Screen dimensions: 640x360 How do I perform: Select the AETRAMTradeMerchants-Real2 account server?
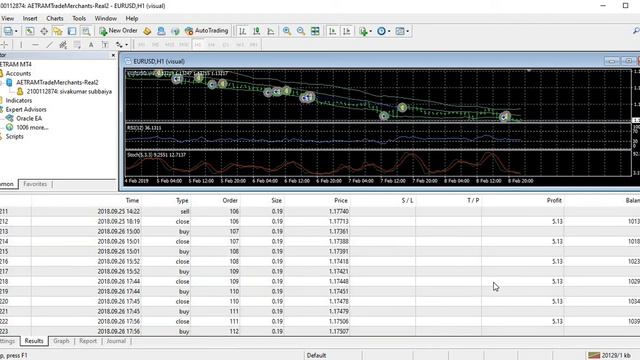(x=57, y=82)
